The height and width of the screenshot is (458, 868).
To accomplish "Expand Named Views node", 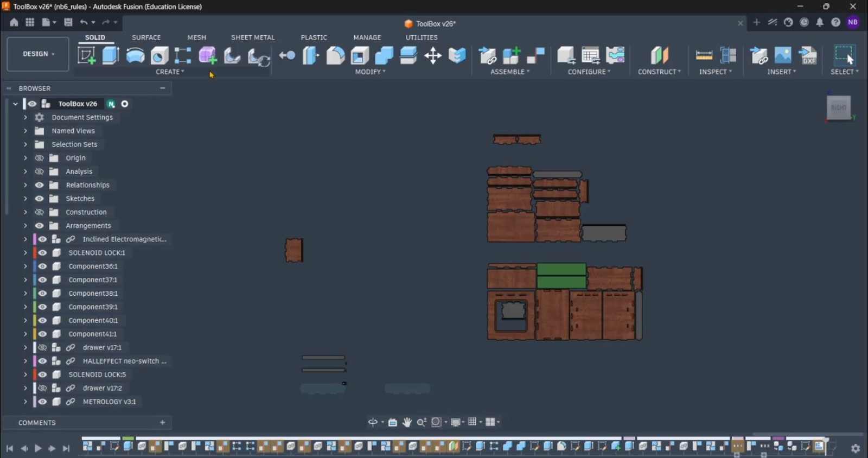I will [25, 131].
